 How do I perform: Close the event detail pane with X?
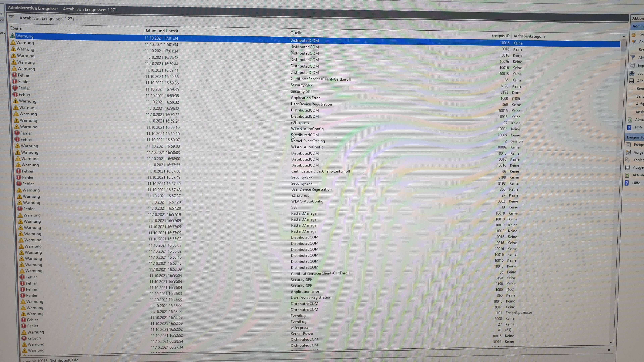[x=609, y=350]
